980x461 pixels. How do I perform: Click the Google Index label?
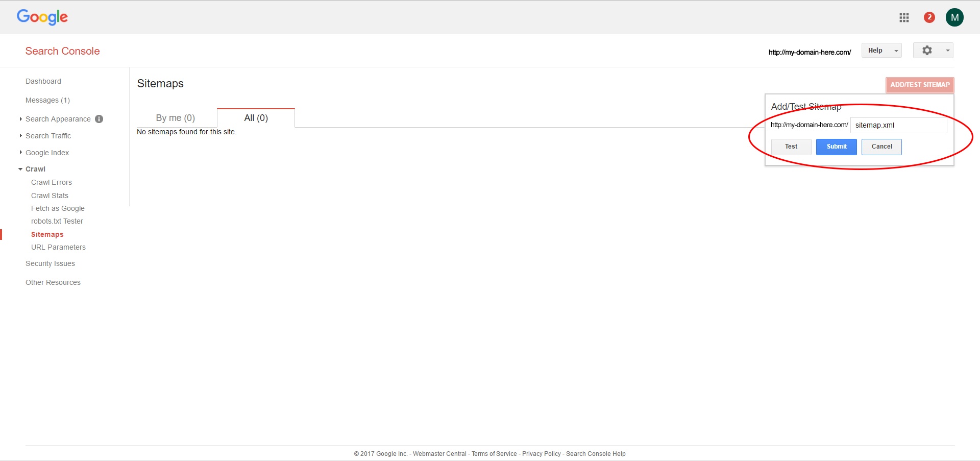pos(47,153)
